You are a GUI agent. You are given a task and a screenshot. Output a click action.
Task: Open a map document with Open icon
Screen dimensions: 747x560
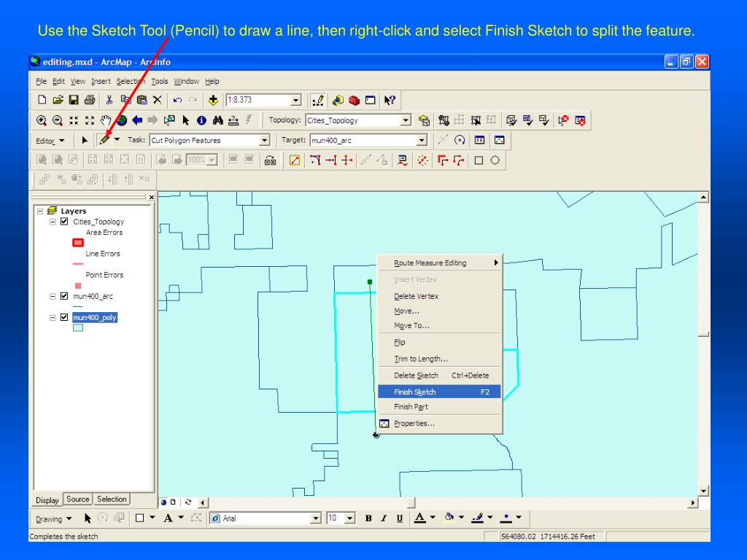click(58, 100)
